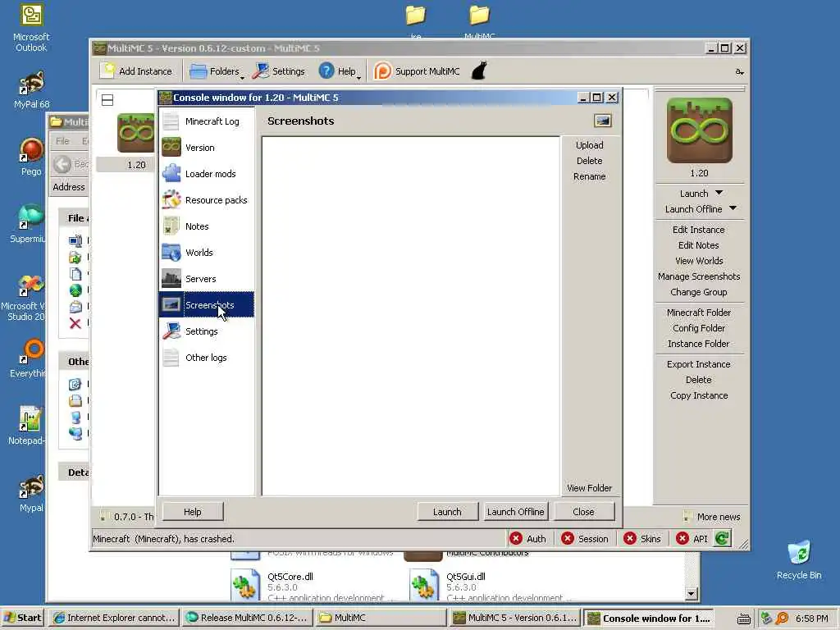Image resolution: width=840 pixels, height=630 pixels.
Task: Click Change Group in right panel
Action: 699,292
